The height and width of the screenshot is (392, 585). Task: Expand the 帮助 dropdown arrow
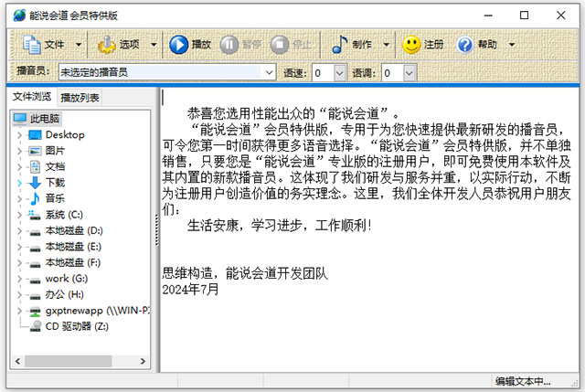(x=512, y=45)
